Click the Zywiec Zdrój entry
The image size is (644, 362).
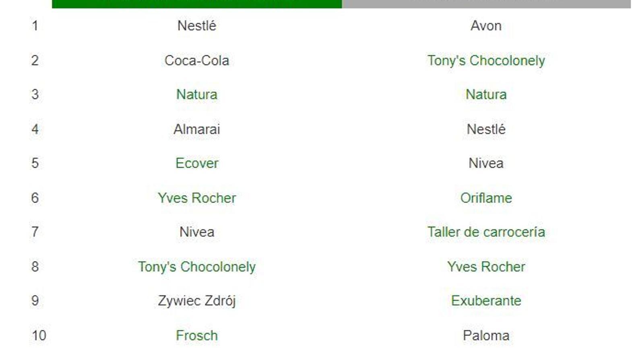click(196, 301)
